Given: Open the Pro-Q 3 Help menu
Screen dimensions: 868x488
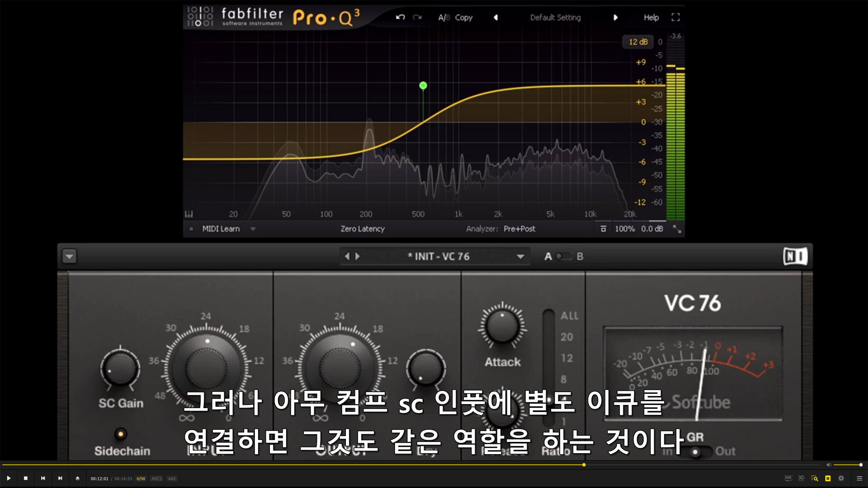Looking at the screenshot, I should click(651, 17).
